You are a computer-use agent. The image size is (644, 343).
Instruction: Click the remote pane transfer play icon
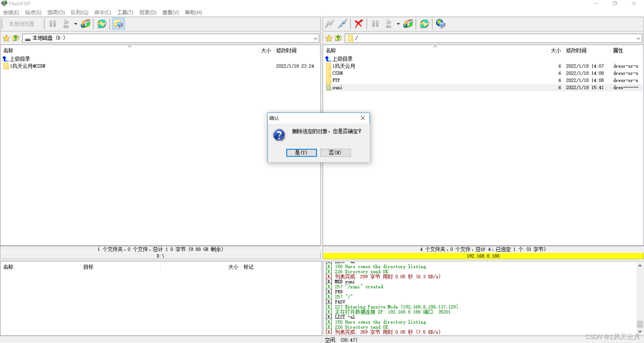click(x=388, y=24)
